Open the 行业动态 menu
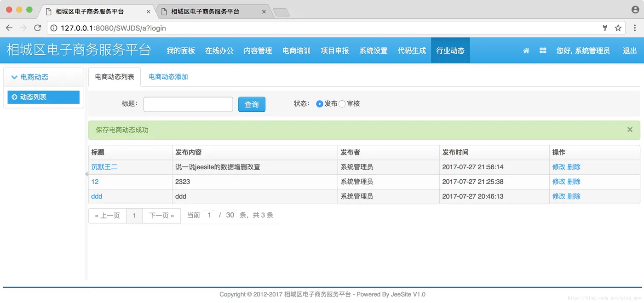644x303 pixels. click(x=450, y=51)
